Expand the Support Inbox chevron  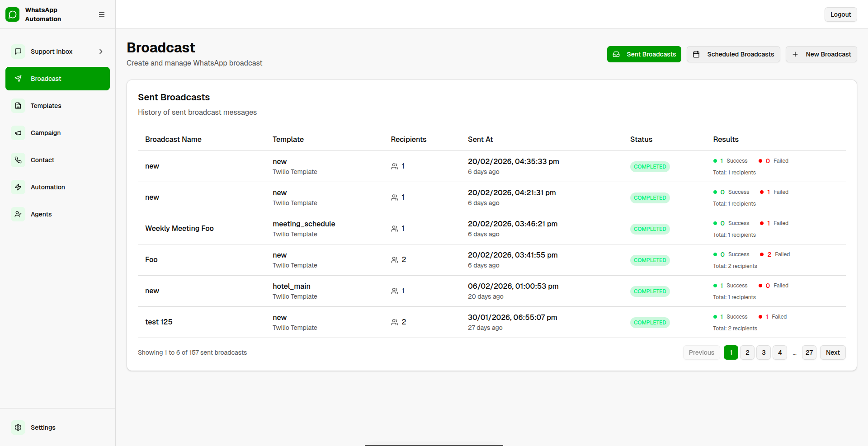[x=100, y=51]
